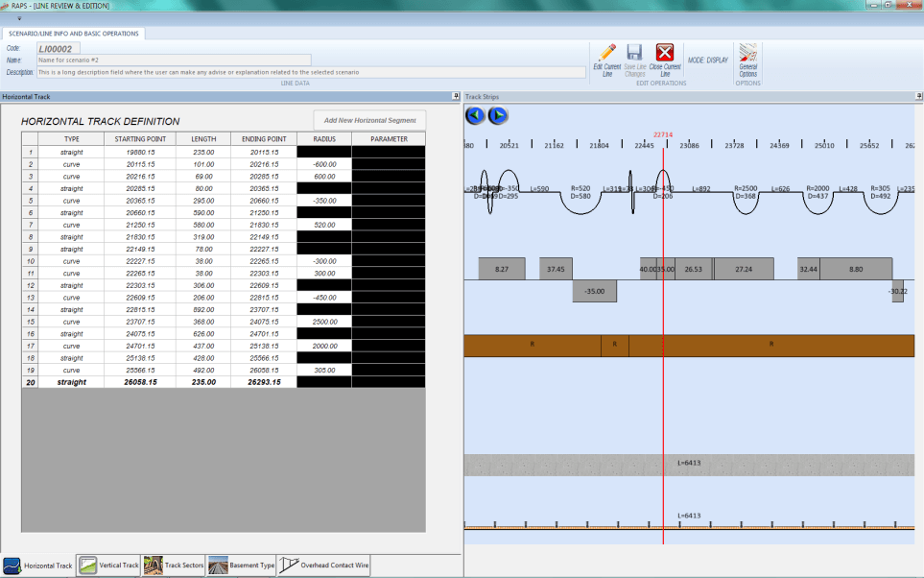The height and width of the screenshot is (578, 924).
Task: Open the quick access toolbar dropdown arrow
Action: click(x=18, y=18)
